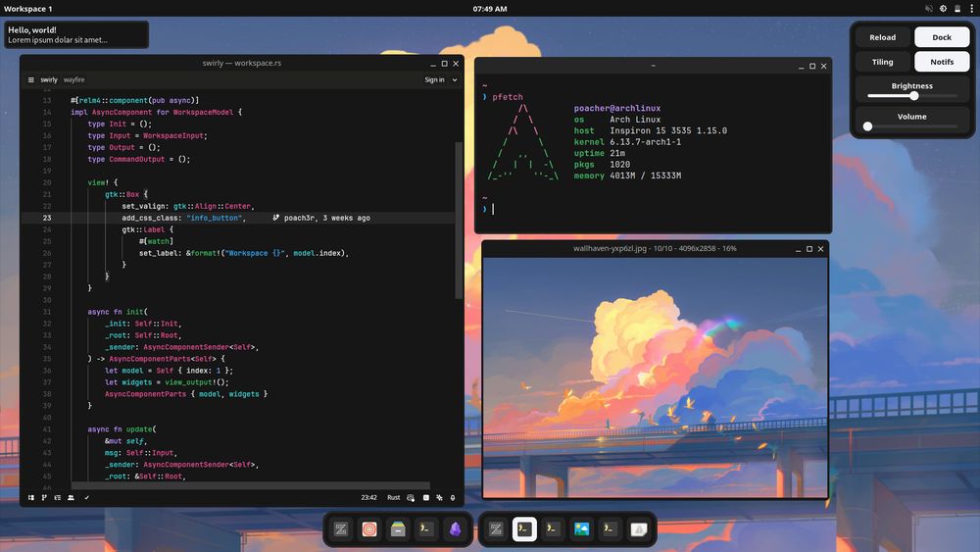Launch Zed from the left dock group

341,529
